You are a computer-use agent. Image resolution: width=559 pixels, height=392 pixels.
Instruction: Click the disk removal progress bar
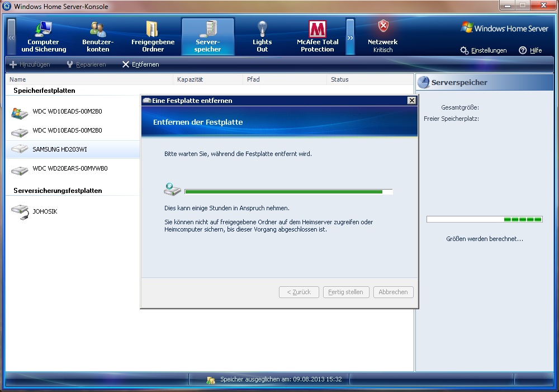pyautogui.click(x=288, y=192)
